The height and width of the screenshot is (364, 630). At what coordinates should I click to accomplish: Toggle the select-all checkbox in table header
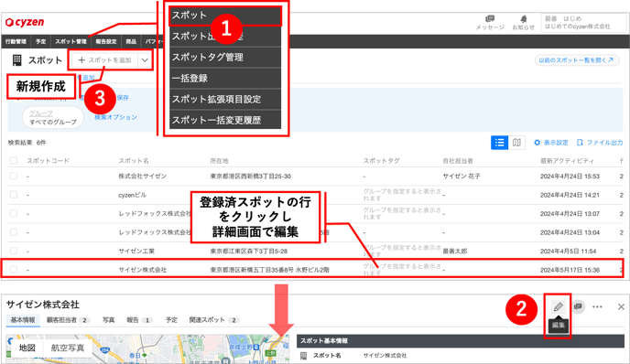pos(14,161)
